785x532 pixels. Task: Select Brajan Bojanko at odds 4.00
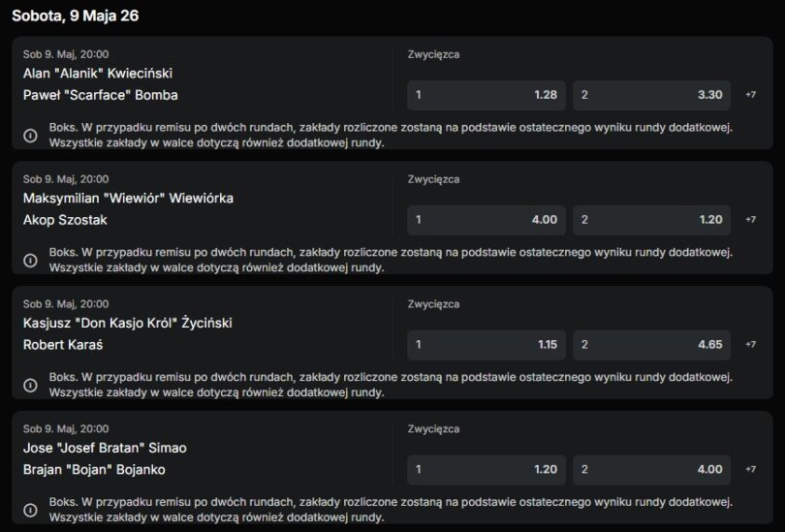pos(652,469)
